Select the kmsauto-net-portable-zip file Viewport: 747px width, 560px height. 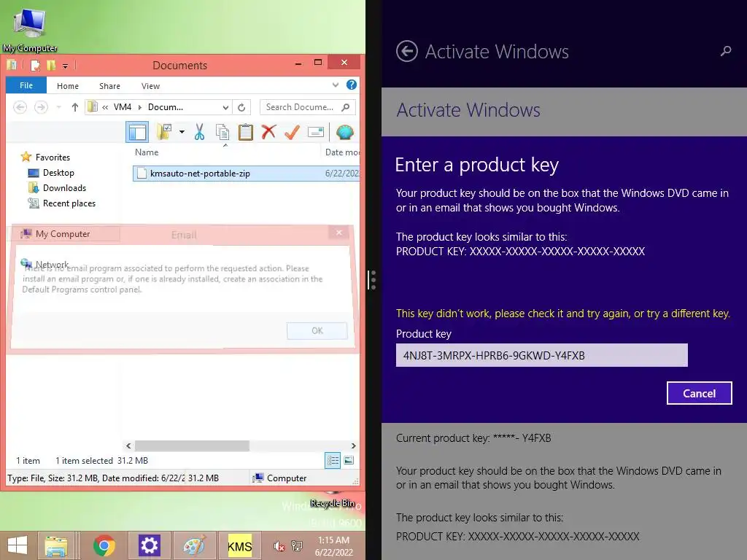(x=247, y=174)
